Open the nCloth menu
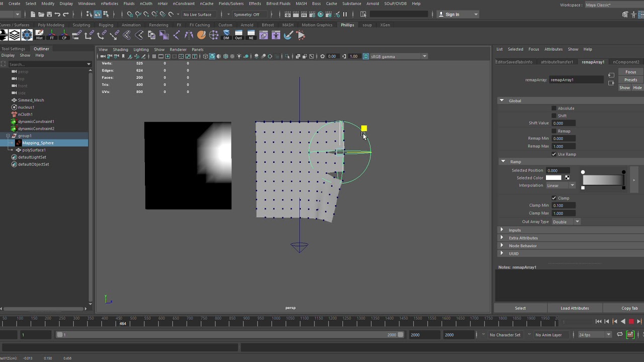 [146, 4]
